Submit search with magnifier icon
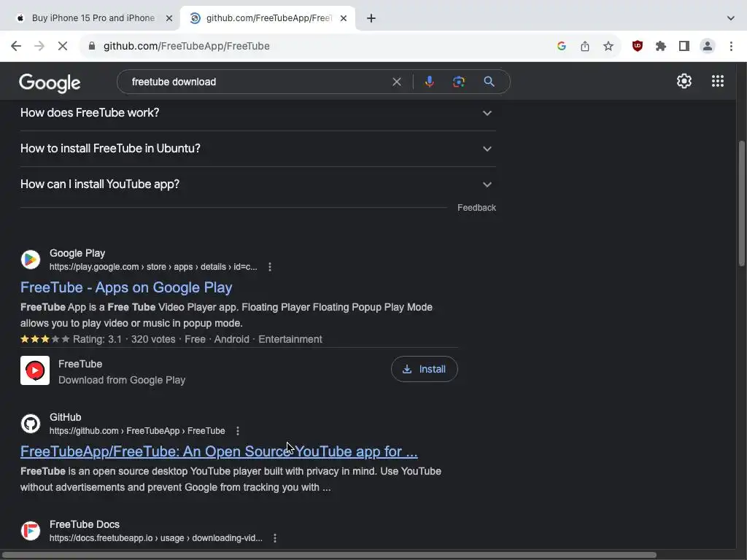 click(489, 82)
